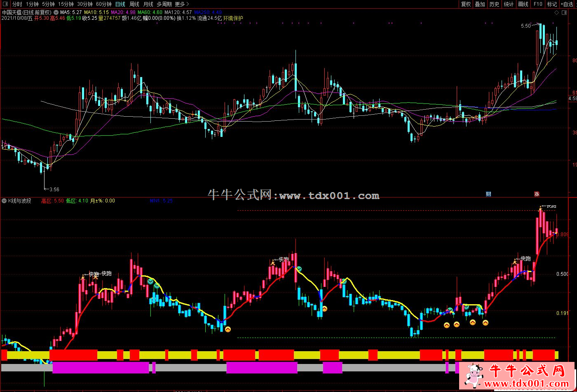Open 多周期 multi-period view
The image size is (577, 392).
(x=164, y=4)
